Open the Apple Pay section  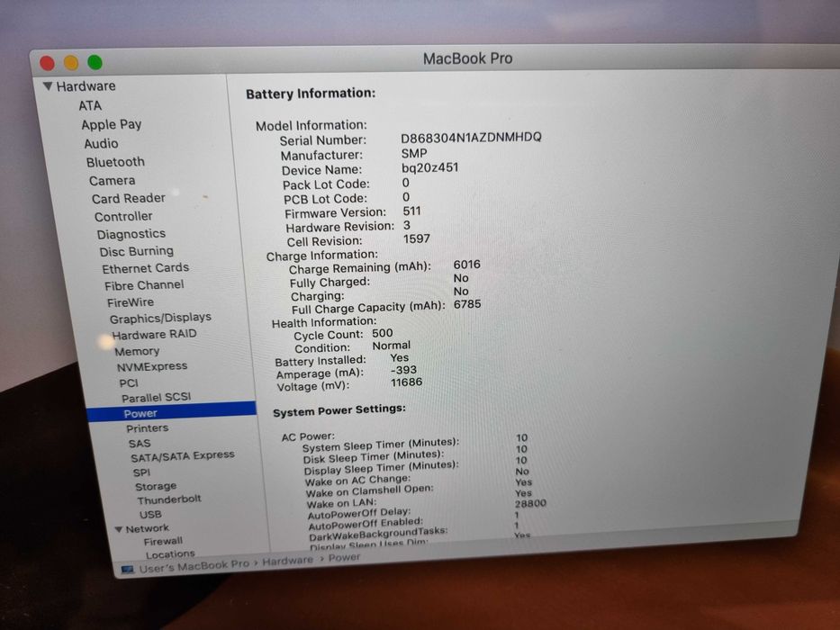(111, 125)
